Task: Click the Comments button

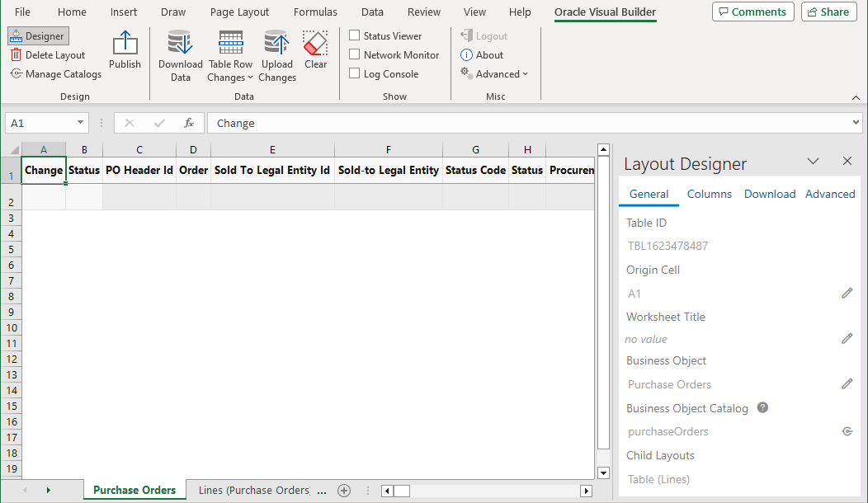Action: (752, 12)
